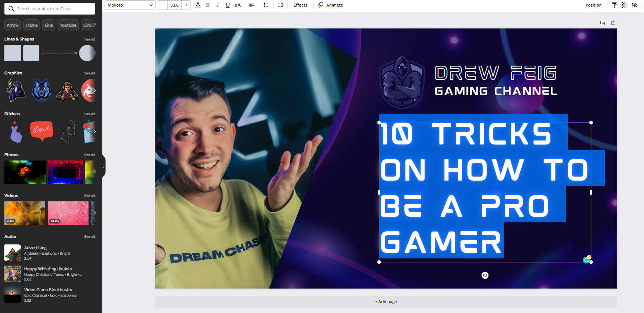Screen dimensions: 644x313
Task: Show more suggestion chips with the chevron
Action: 94,25
